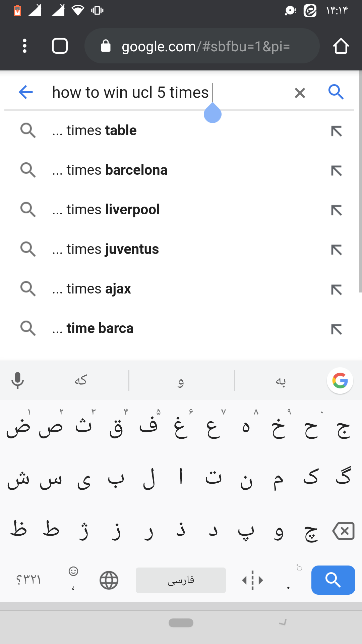Go to the browser home page icon
The image size is (362, 644).
(x=341, y=46)
